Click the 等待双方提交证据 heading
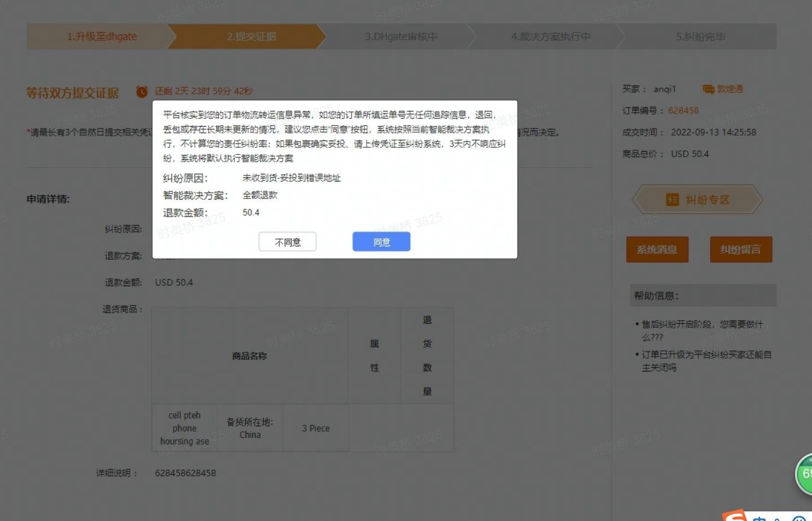Viewport: 812px width, 521px height. [72, 92]
